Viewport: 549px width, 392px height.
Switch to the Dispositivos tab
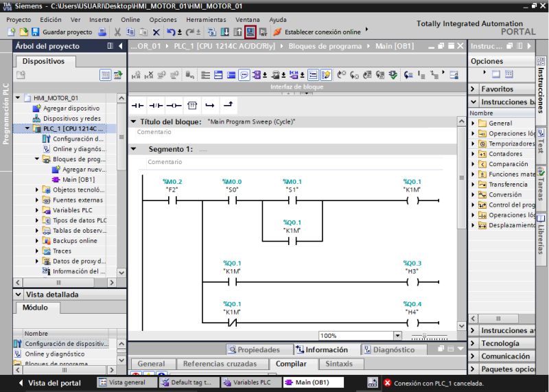[43, 61]
